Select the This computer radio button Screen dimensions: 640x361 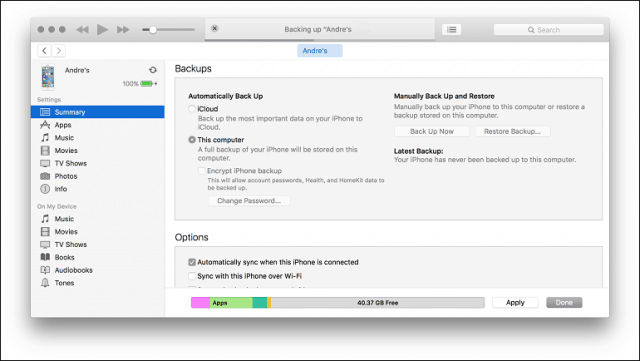[x=192, y=140]
